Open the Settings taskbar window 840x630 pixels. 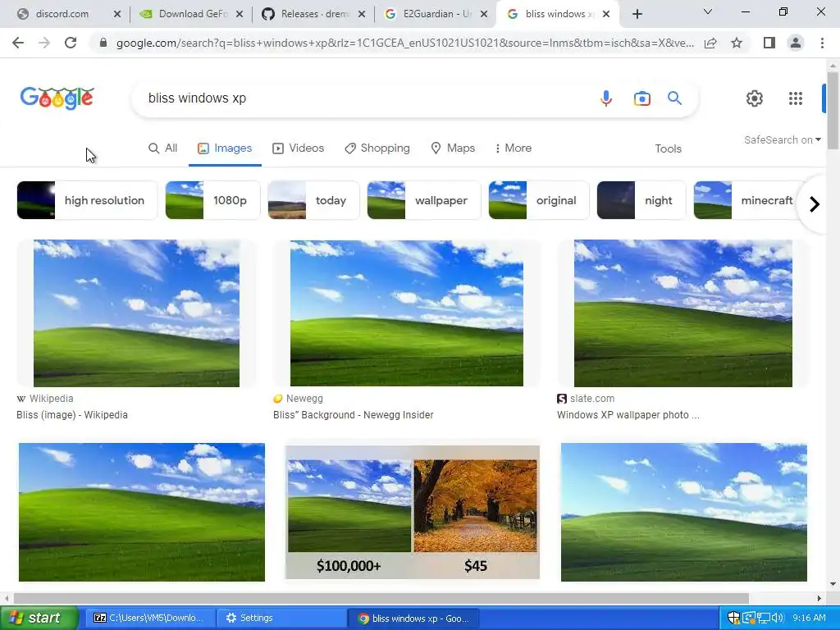(x=281, y=618)
